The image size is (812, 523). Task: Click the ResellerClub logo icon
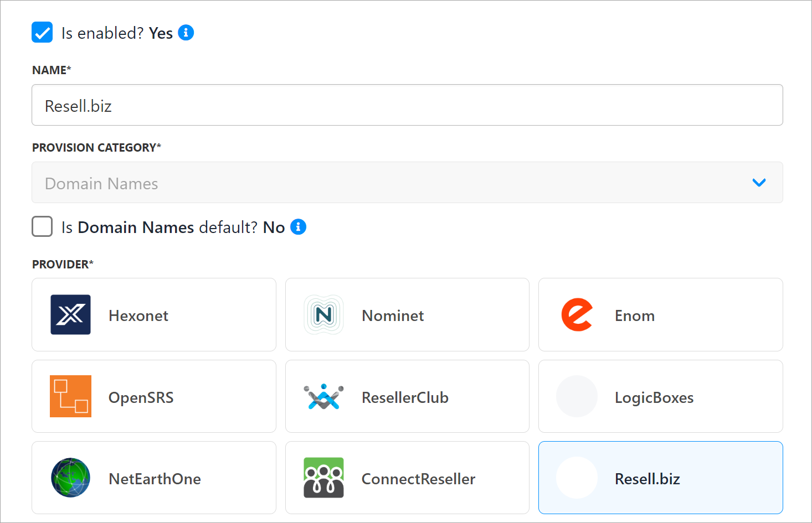click(x=323, y=397)
